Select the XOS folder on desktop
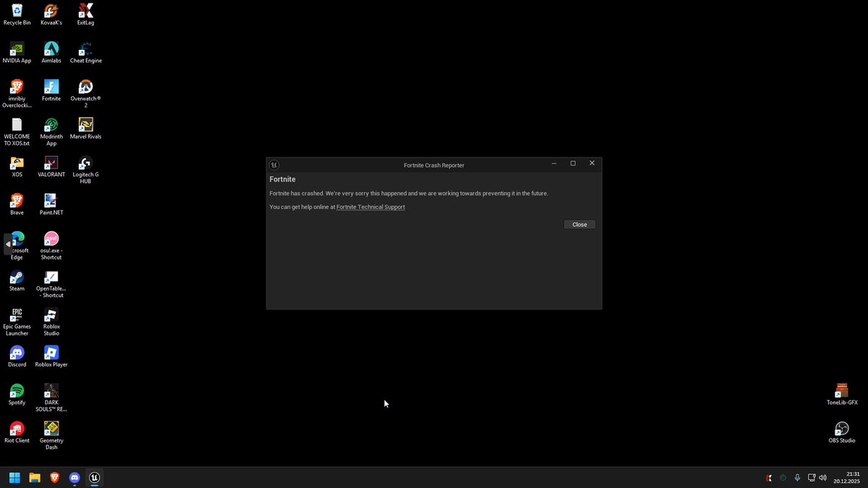Viewport: 868px width, 488px height. 17,167
